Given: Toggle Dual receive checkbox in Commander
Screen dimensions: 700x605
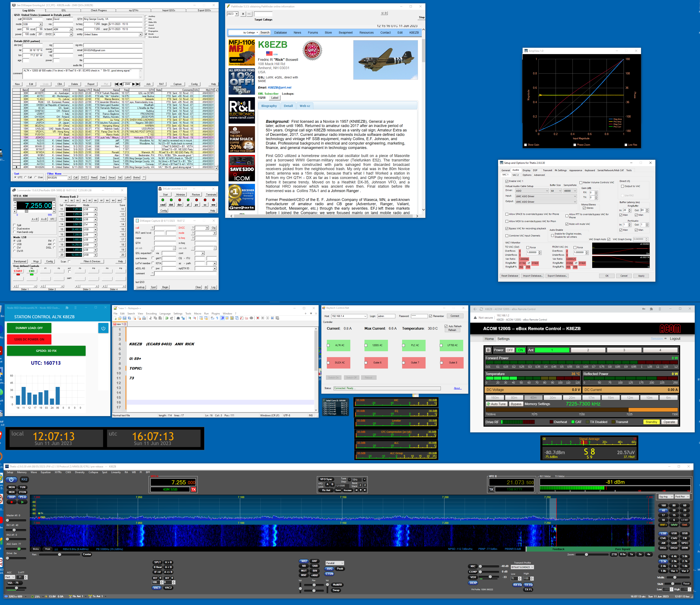Looking at the screenshot, I should pos(14,229).
